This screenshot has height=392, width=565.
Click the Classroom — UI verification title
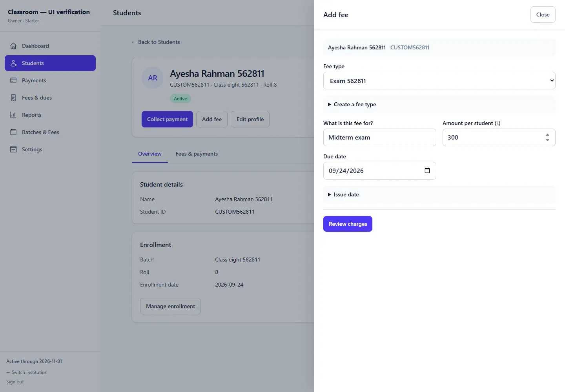pos(49,12)
